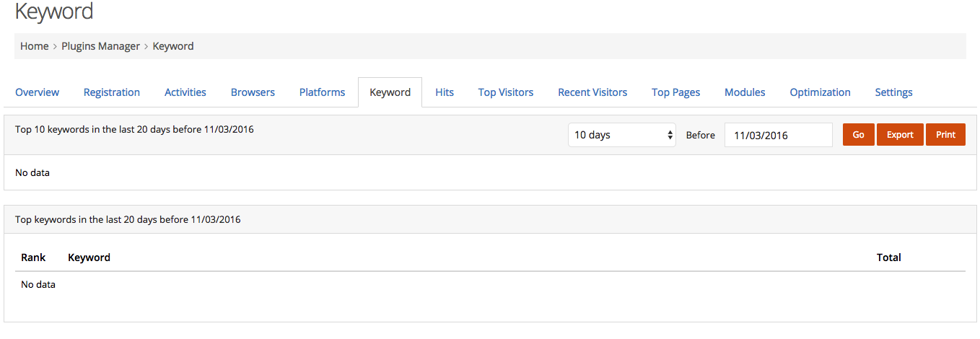Export the keyword statistics

click(x=900, y=135)
